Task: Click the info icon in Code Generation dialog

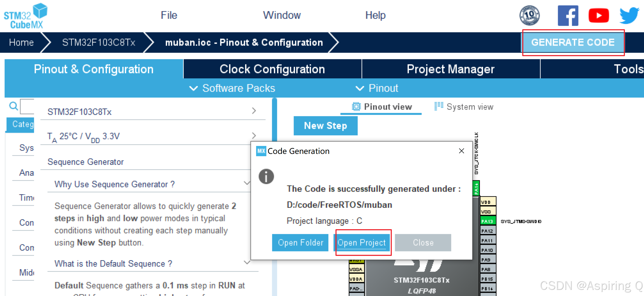Action: [266, 176]
